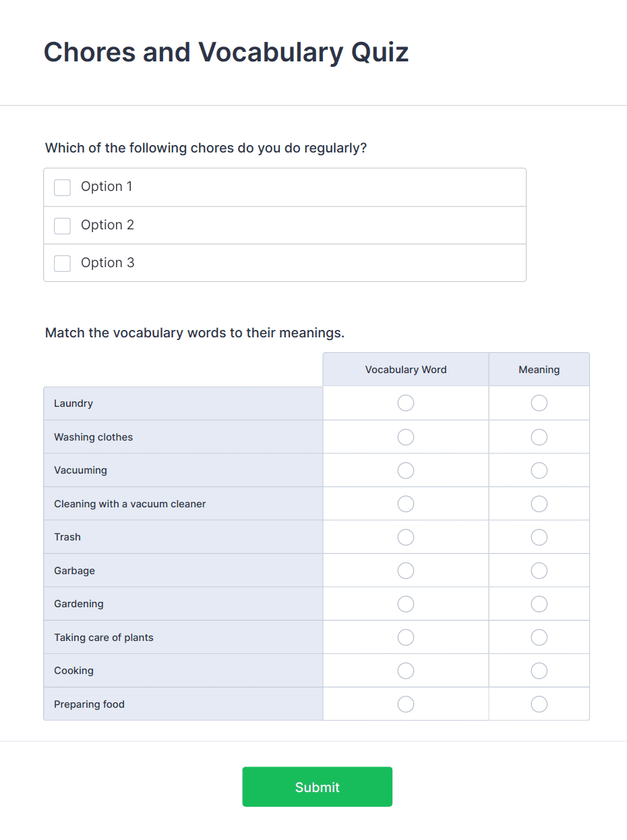627x840 pixels.
Task: Click the Option 2 label text
Action: coord(108,225)
